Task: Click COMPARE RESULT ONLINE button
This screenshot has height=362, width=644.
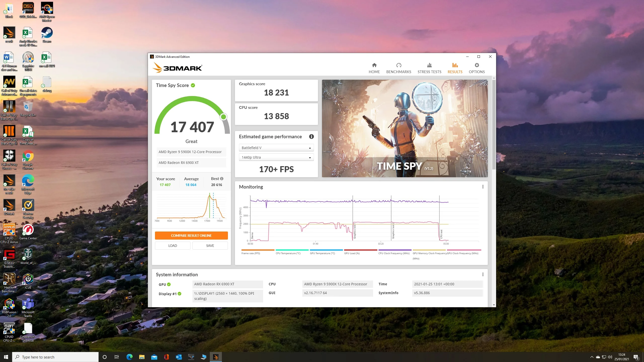Action: point(191,236)
